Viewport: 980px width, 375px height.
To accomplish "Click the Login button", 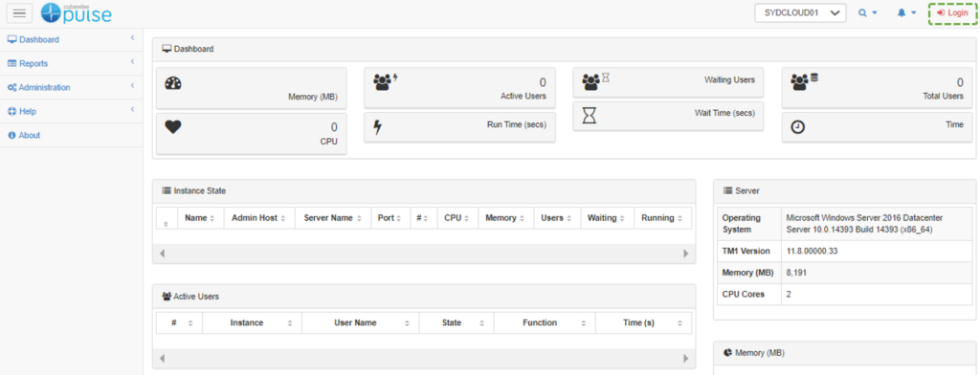I will [952, 13].
